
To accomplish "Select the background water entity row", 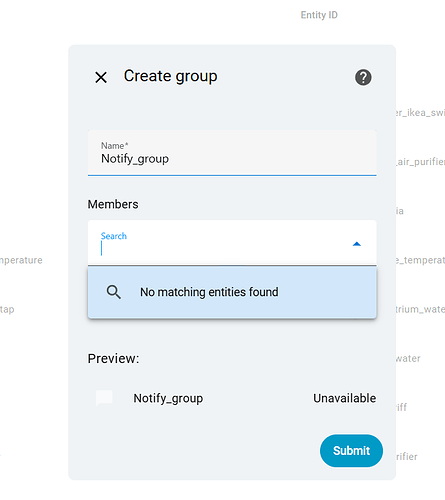I will coord(408,359).
